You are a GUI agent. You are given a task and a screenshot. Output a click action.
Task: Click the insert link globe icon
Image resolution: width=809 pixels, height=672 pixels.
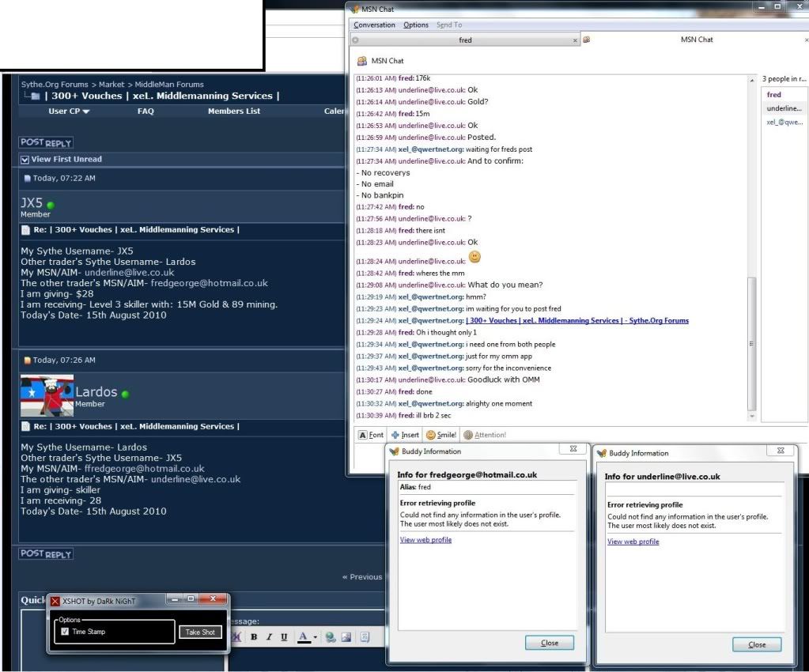click(331, 637)
